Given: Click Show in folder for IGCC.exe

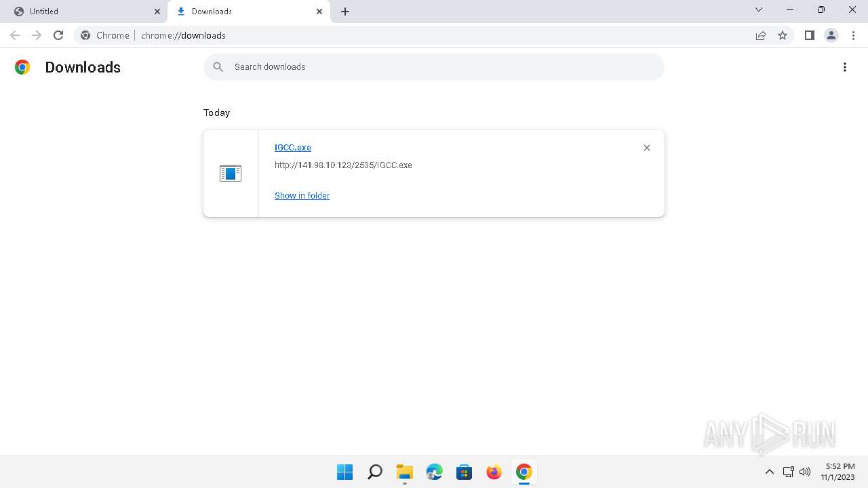Looking at the screenshot, I should [x=302, y=195].
